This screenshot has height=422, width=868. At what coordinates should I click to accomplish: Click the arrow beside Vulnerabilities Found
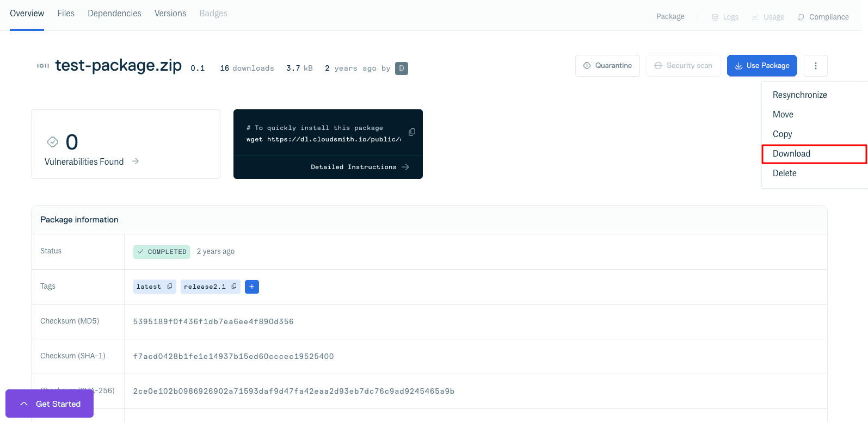pyautogui.click(x=136, y=162)
